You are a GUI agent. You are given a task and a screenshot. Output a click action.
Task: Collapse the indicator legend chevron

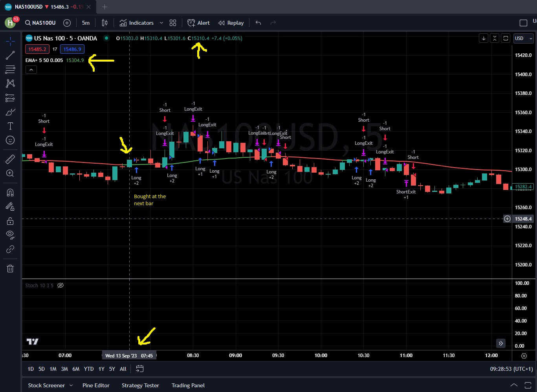pos(31,70)
